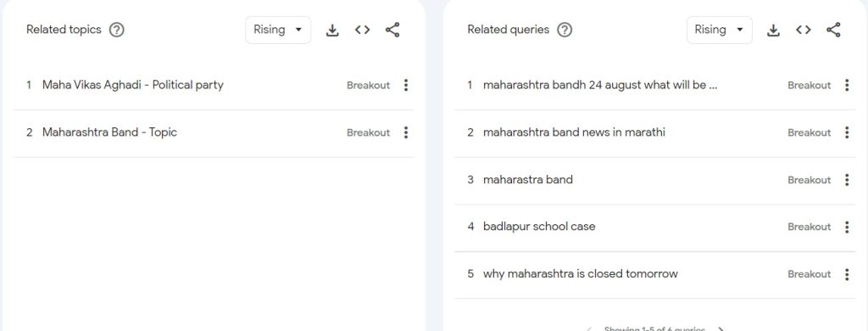Open more options for maharastra band query
The width and height of the screenshot is (868, 331).
click(847, 180)
